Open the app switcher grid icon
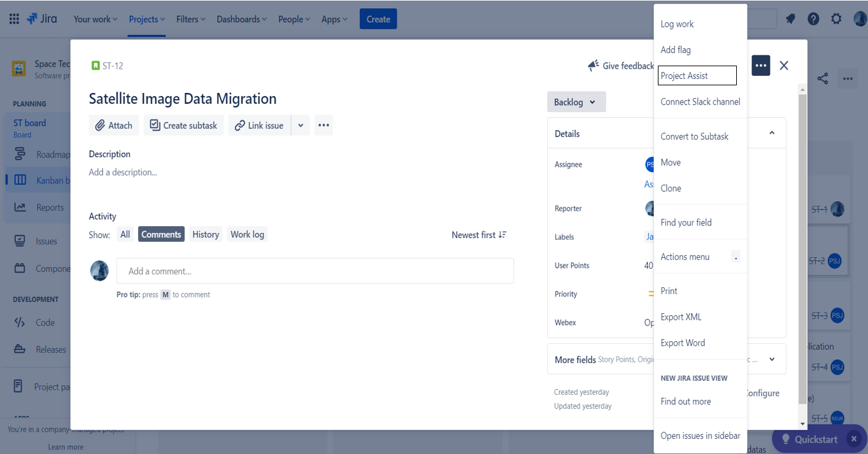This screenshot has width=868, height=454. pos(14,19)
